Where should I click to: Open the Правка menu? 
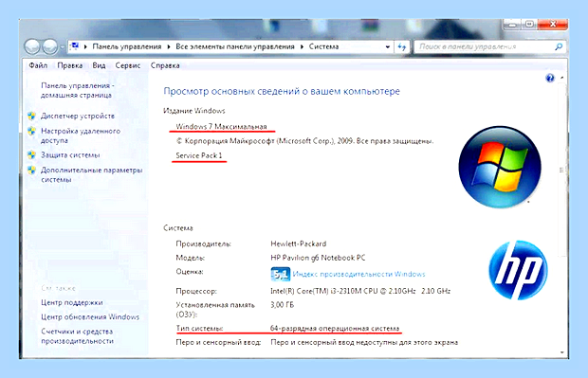70,65
